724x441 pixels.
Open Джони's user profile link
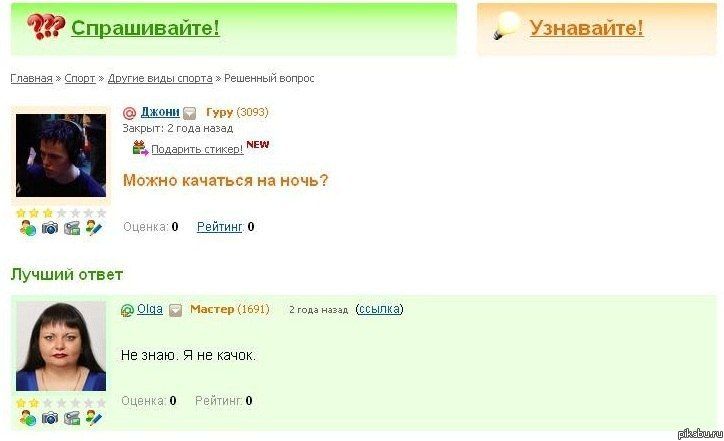pyautogui.click(x=160, y=112)
